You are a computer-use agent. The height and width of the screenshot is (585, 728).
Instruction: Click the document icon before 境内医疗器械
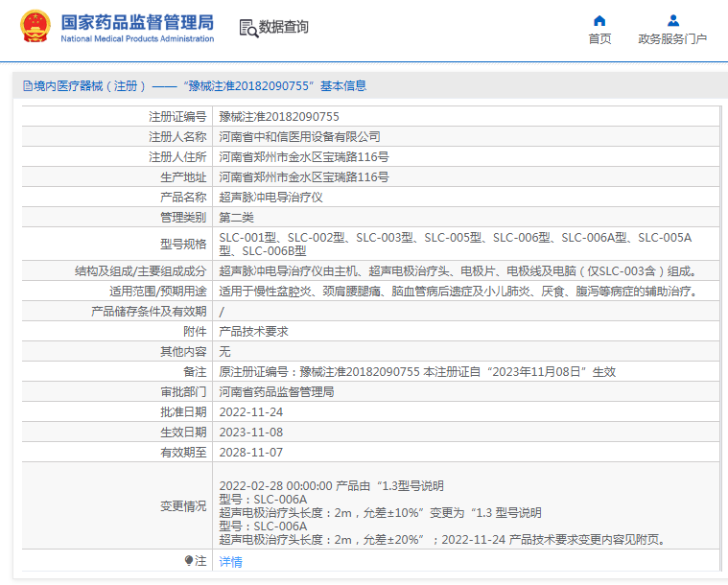28,86
